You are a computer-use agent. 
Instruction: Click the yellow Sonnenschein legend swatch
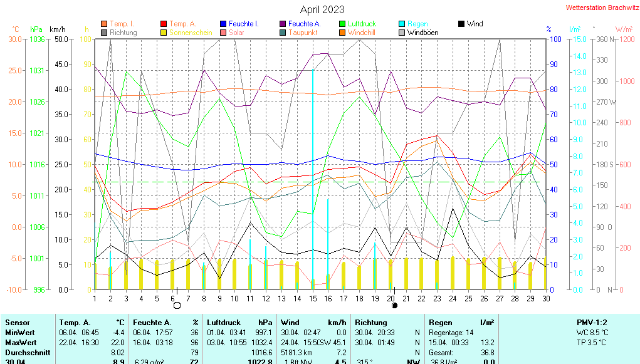(164, 33)
